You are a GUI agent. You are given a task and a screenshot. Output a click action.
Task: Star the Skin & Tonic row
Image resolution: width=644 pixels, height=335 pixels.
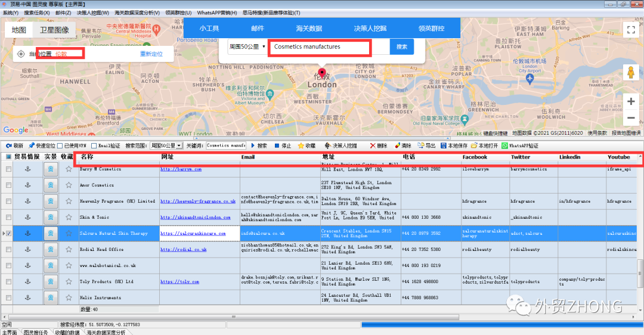click(x=69, y=217)
